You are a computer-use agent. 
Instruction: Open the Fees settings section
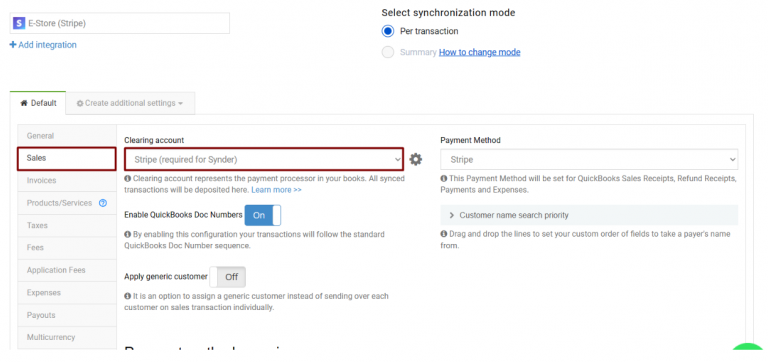click(x=67, y=247)
